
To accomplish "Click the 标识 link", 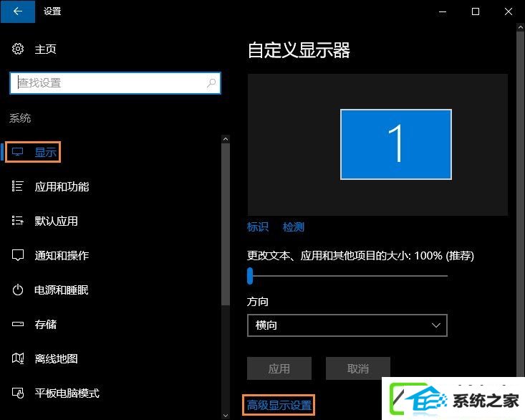I will pos(257,226).
